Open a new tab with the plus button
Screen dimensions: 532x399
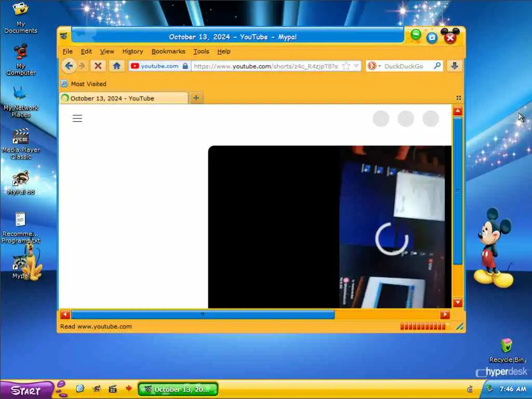(x=196, y=98)
